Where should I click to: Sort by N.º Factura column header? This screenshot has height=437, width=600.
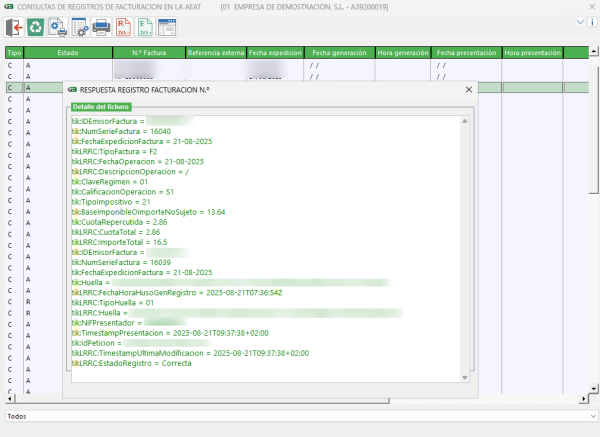pos(148,51)
